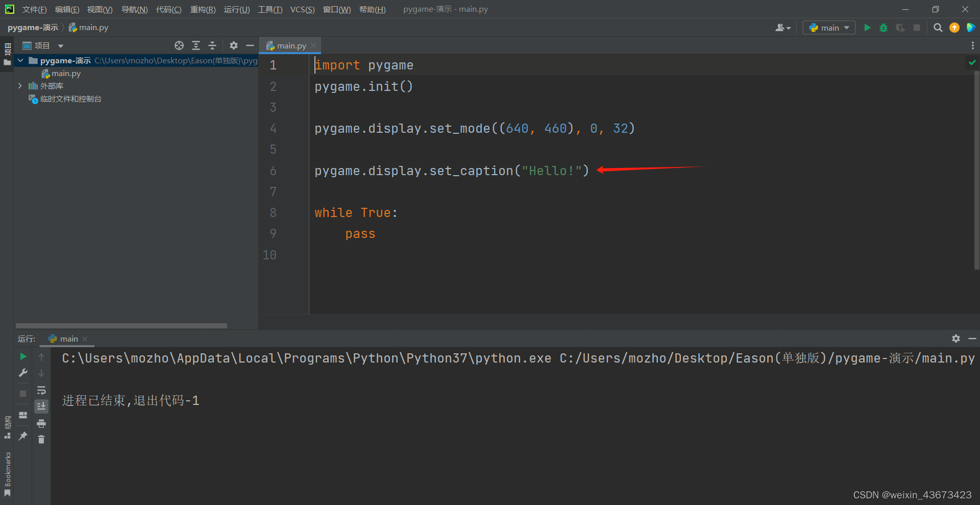
Task: Disable scroll to end in console
Action: [41, 406]
